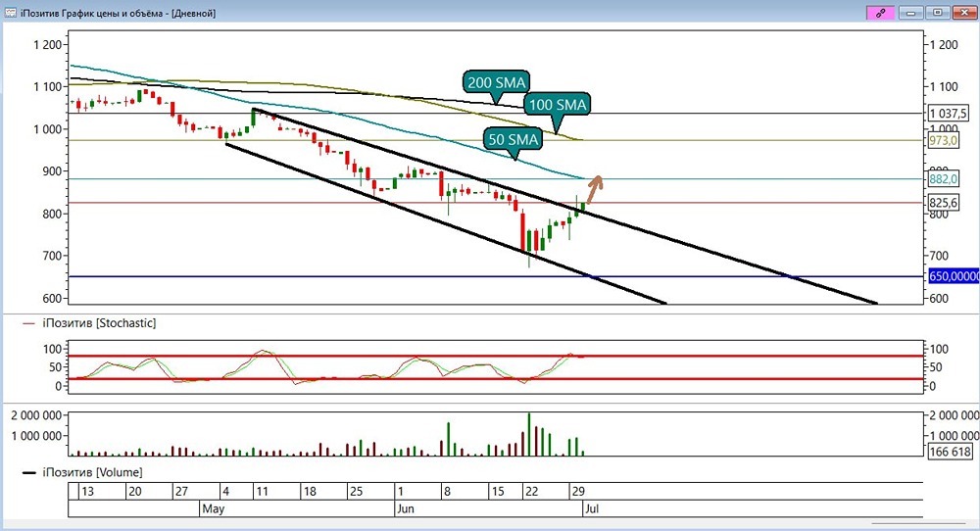Click the tallest green volume bar near June 22
The height and width of the screenshot is (531, 980).
point(529,434)
